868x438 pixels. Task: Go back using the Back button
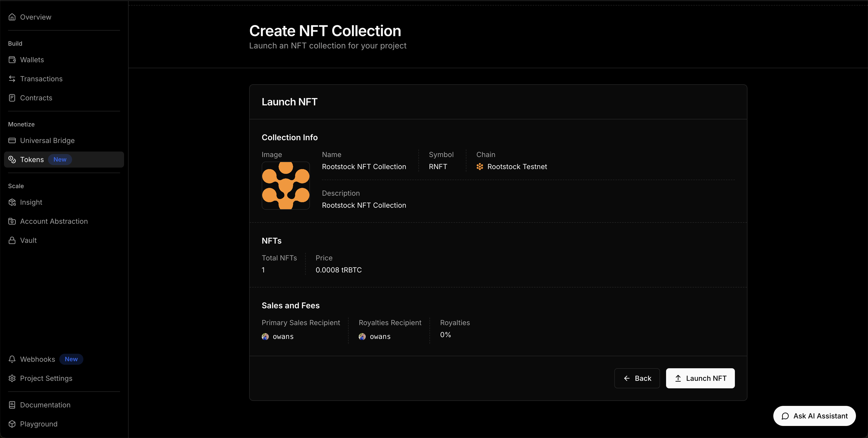637,378
